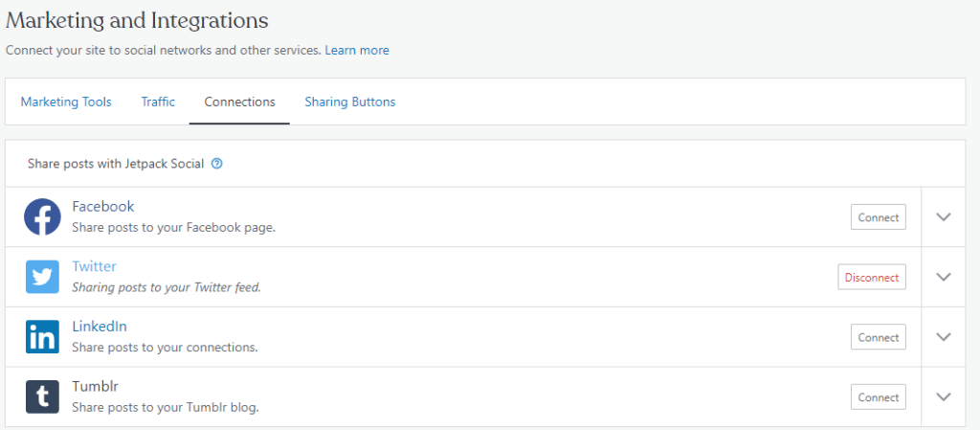Screen dimensions: 980x430
Task: Switch to the Marketing Tools tab
Action: pyautogui.click(x=66, y=102)
